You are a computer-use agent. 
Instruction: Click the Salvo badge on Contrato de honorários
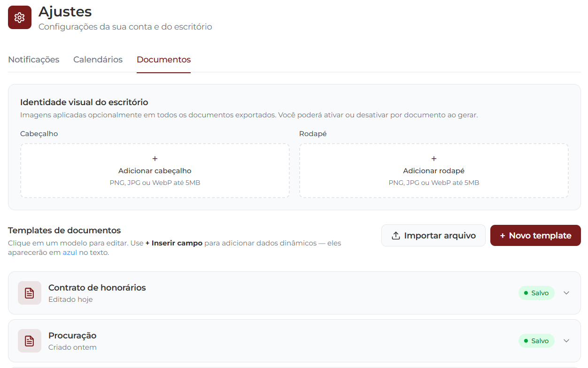tap(536, 293)
